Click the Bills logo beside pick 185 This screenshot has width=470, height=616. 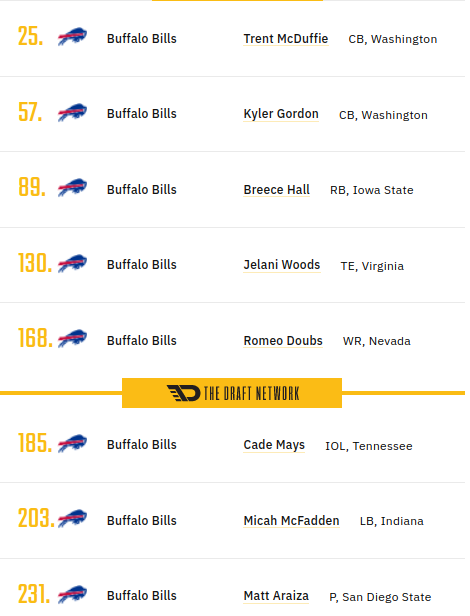point(73,444)
